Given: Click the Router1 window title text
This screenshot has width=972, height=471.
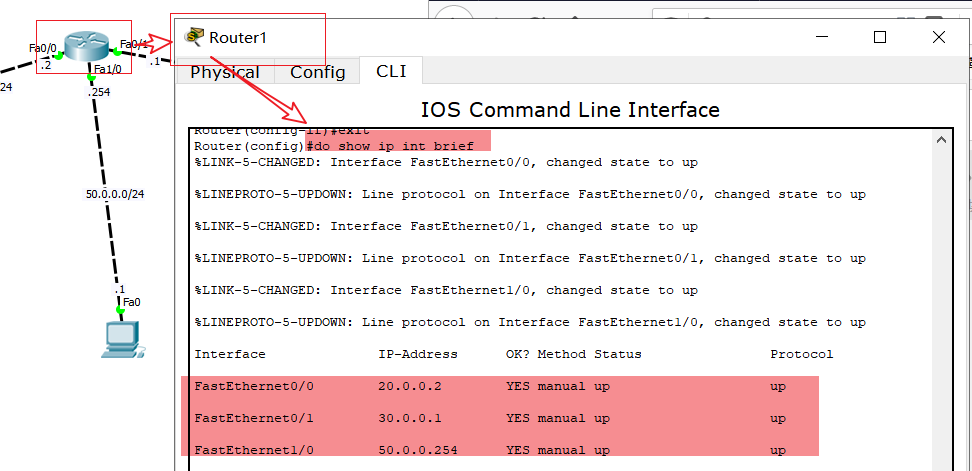Looking at the screenshot, I should pyautogui.click(x=238, y=37).
